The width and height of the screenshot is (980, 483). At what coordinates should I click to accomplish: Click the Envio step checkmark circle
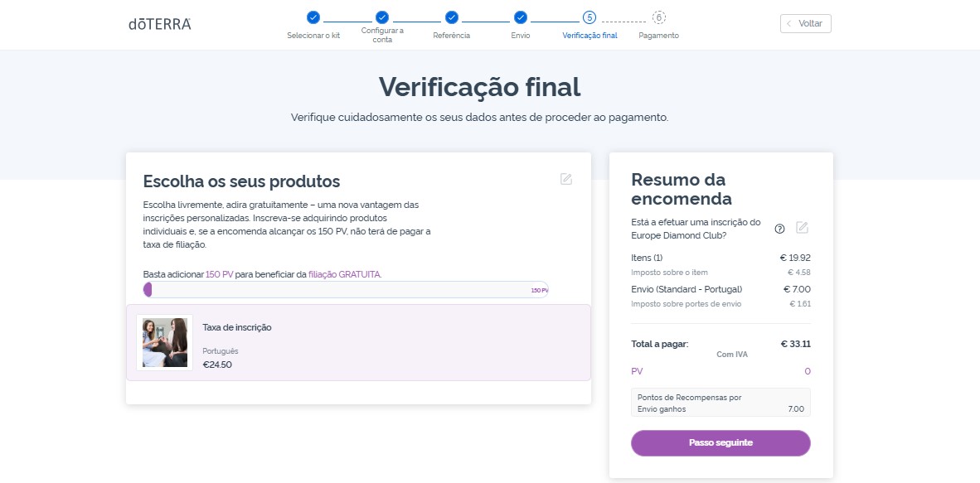click(521, 17)
